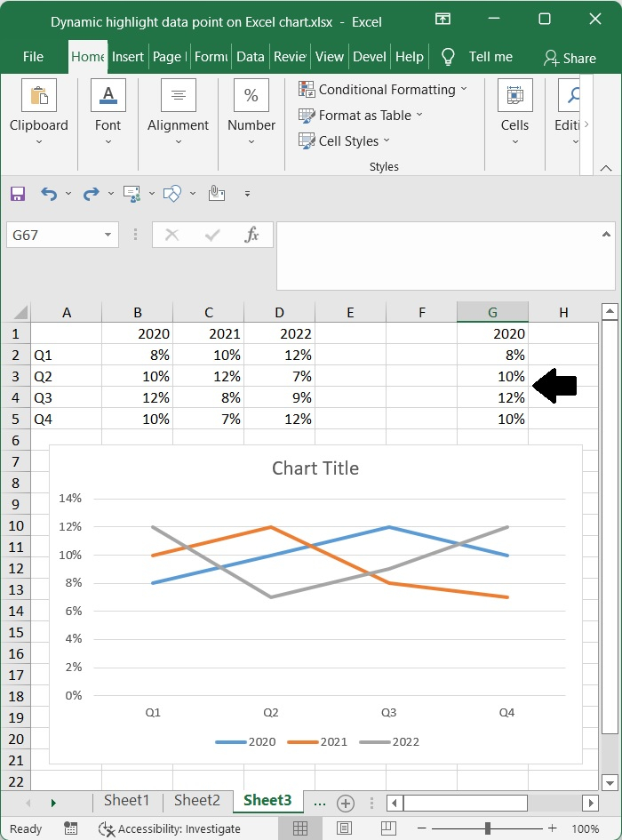Image resolution: width=622 pixels, height=840 pixels.
Task: Open the File tab
Action: tap(33, 57)
